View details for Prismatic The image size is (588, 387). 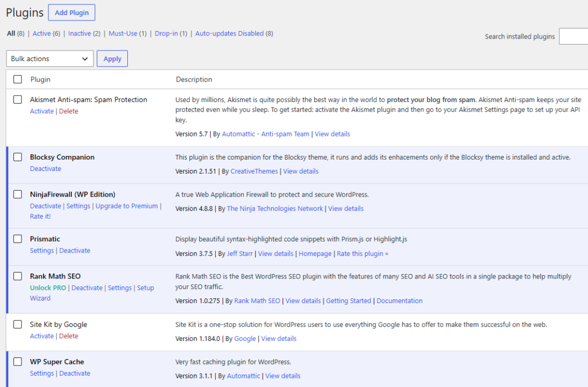[275, 253]
